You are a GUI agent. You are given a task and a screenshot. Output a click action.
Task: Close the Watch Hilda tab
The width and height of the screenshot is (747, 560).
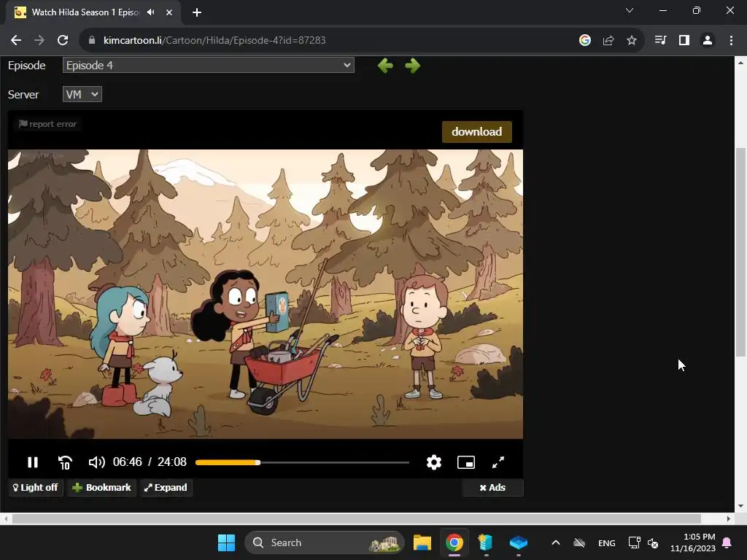[x=169, y=12]
